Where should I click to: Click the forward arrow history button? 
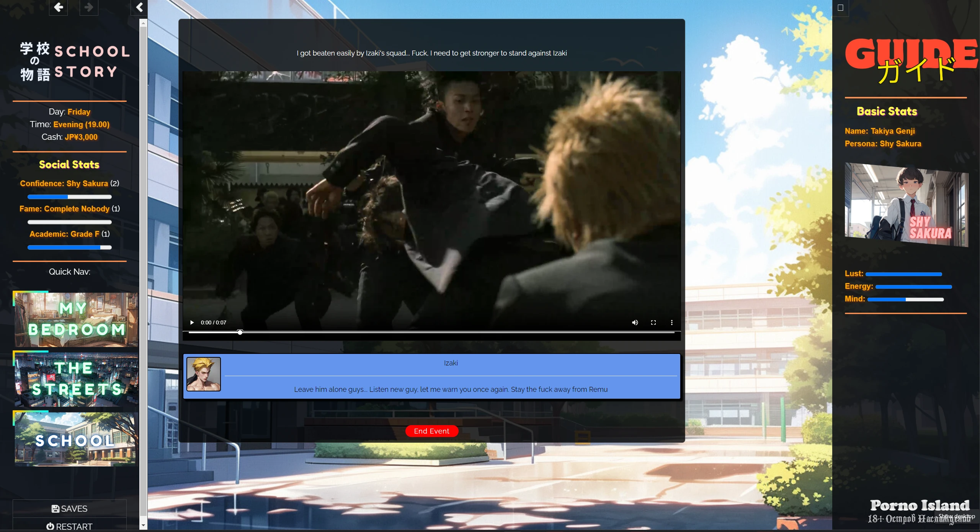point(89,7)
